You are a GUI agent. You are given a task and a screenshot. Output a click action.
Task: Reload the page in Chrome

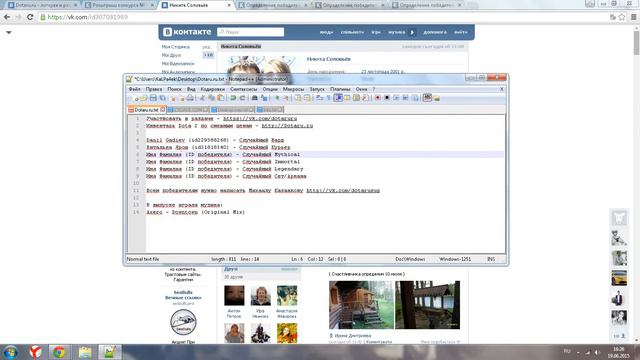(30, 17)
